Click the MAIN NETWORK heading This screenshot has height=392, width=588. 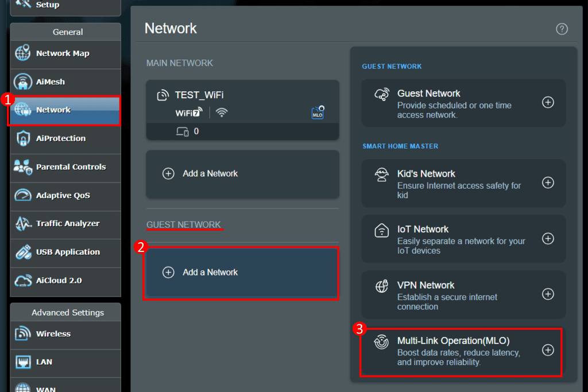pyautogui.click(x=180, y=63)
